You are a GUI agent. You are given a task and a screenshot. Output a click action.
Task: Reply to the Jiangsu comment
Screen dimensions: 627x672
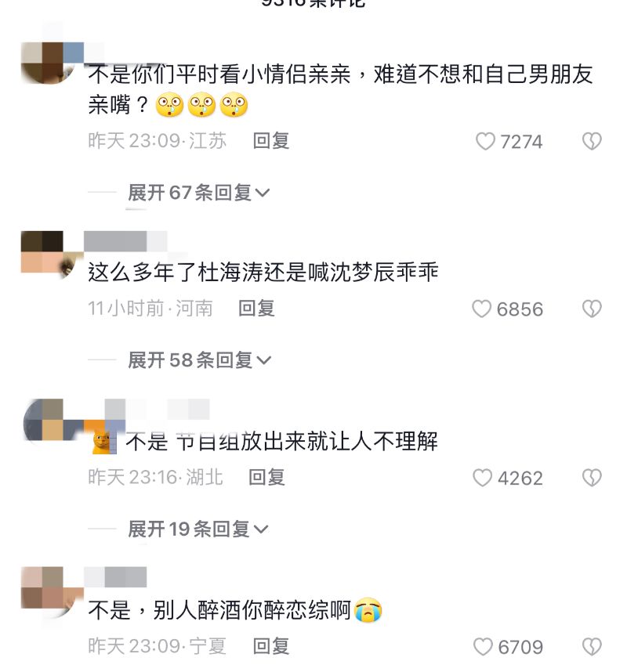(x=271, y=141)
